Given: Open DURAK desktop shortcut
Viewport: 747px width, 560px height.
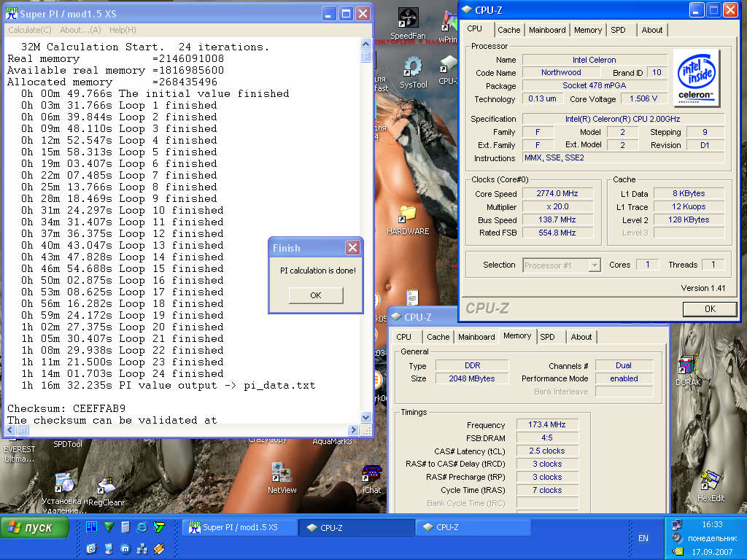Looking at the screenshot, I should (x=688, y=370).
